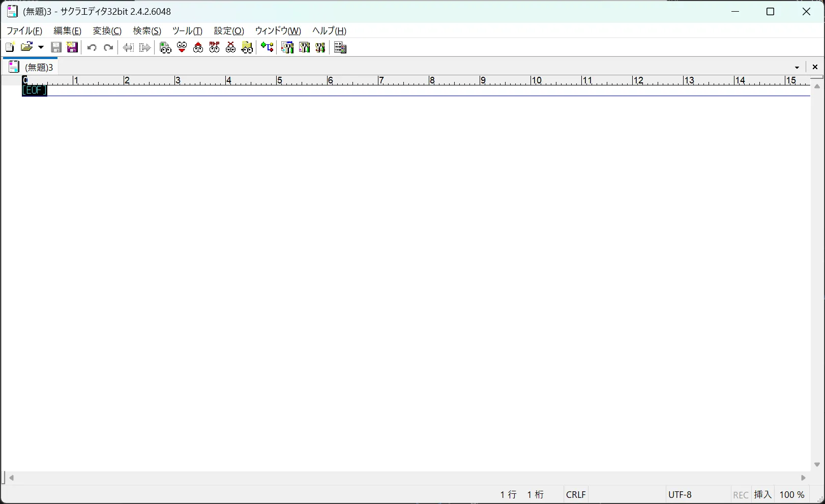Image resolution: width=825 pixels, height=504 pixels.
Task: Click the 100 % zoom indicator
Action: click(792, 494)
